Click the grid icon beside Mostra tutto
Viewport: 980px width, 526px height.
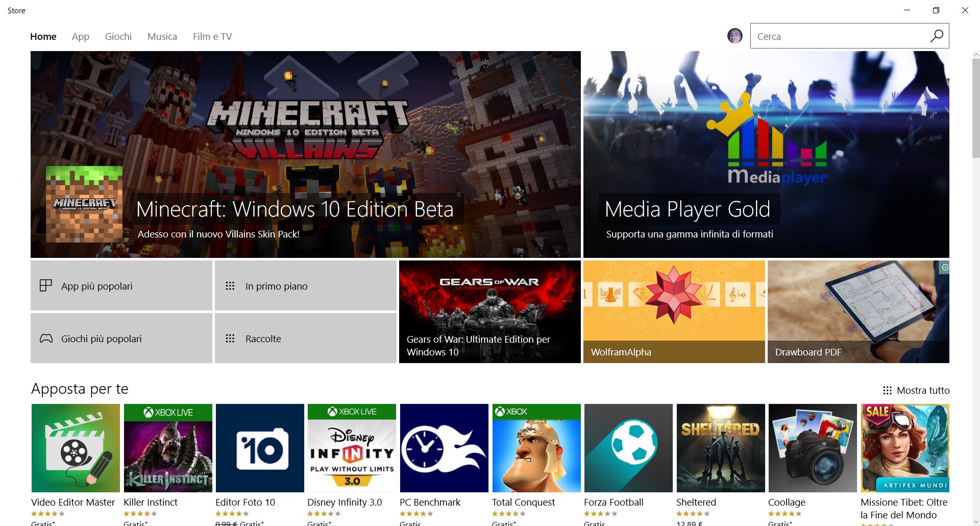click(x=887, y=391)
